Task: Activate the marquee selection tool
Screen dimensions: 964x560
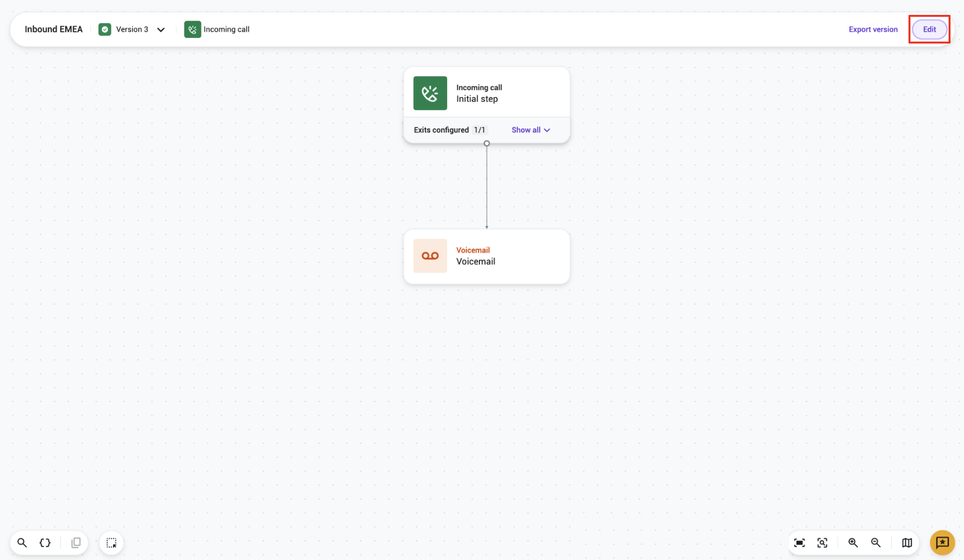Action: point(111,543)
